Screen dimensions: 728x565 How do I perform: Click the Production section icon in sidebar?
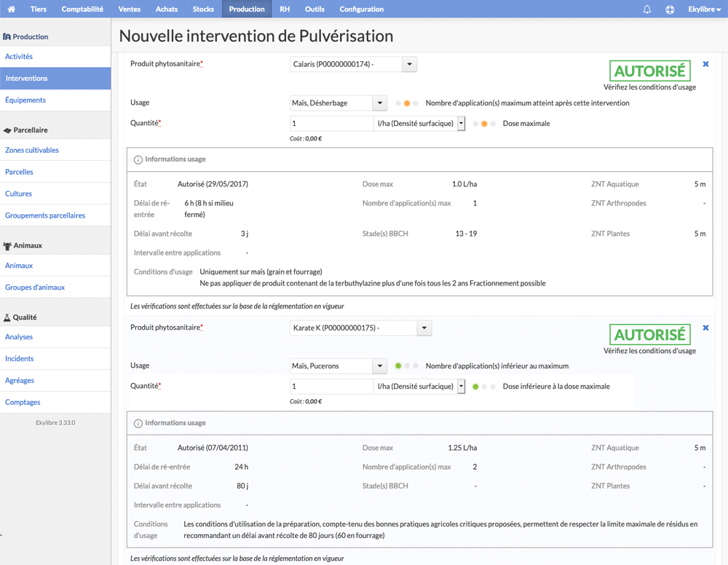(x=7, y=36)
